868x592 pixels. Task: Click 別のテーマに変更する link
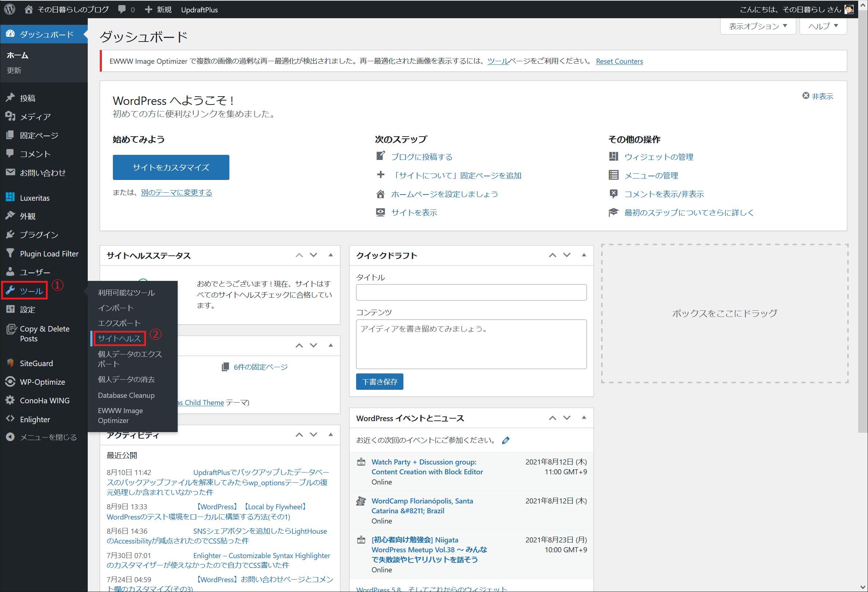tap(176, 192)
